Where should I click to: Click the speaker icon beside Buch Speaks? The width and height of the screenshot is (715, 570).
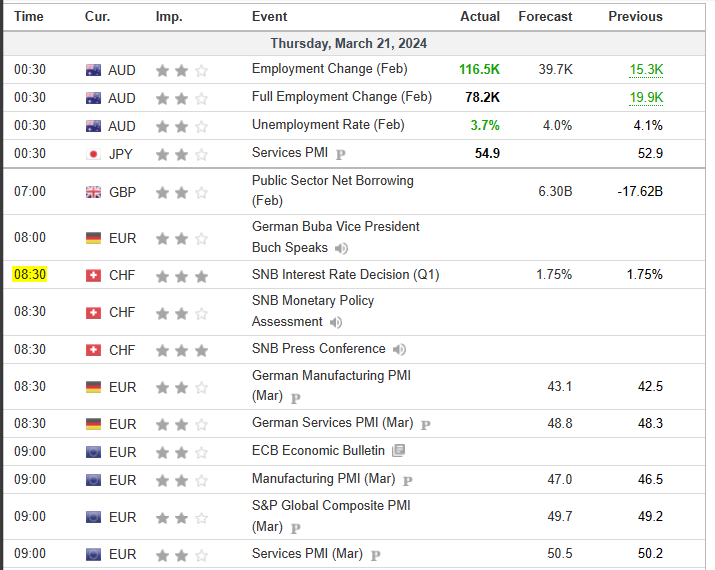click(342, 248)
